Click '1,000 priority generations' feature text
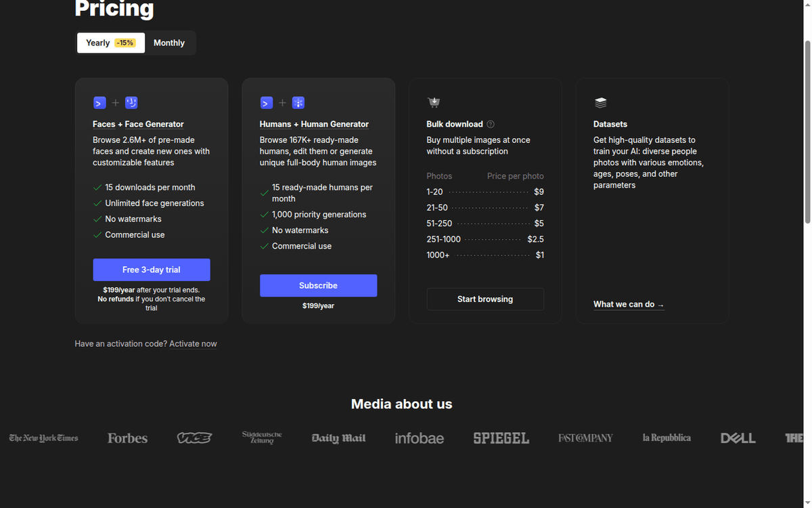Image resolution: width=812 pixels, height=508 pixels. 319,215
